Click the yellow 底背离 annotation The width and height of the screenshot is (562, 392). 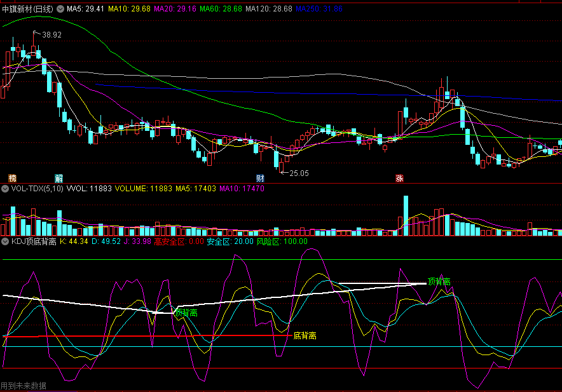305,335
